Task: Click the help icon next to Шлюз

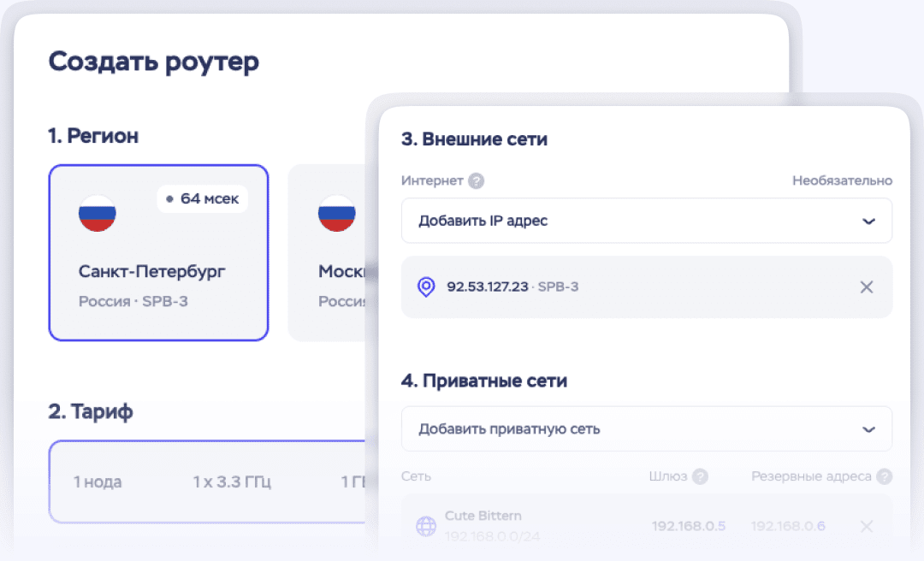Action: point(700,476)
